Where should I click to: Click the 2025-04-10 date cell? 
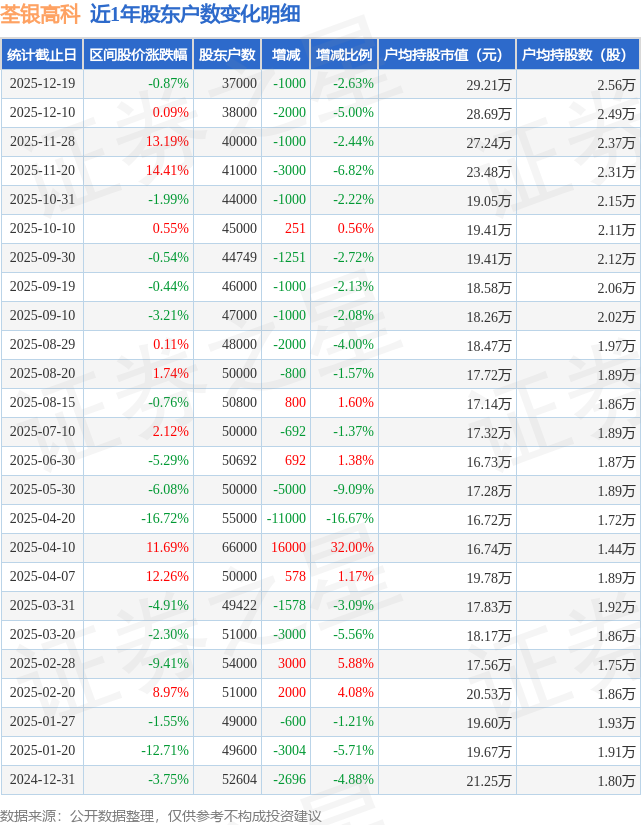point(41,548)
